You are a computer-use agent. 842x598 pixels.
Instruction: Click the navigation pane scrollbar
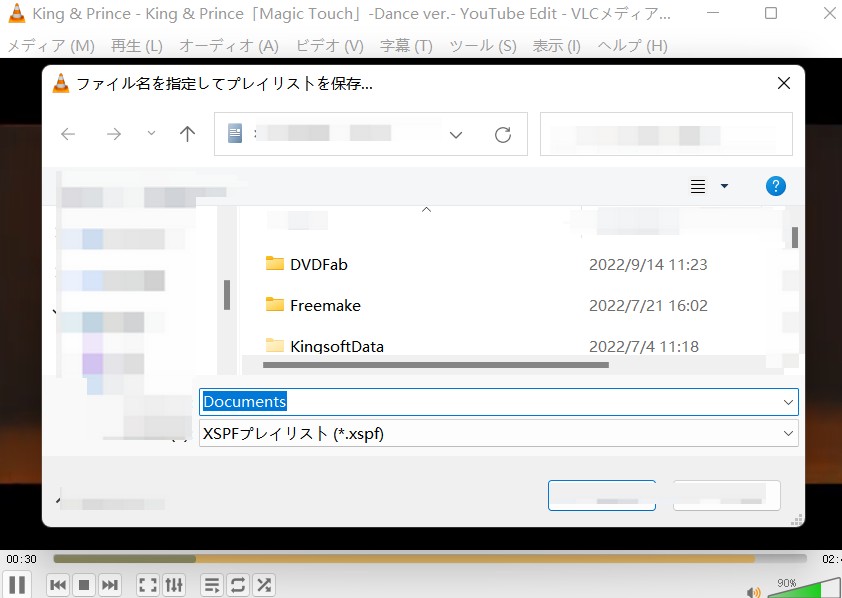[227, 295]
